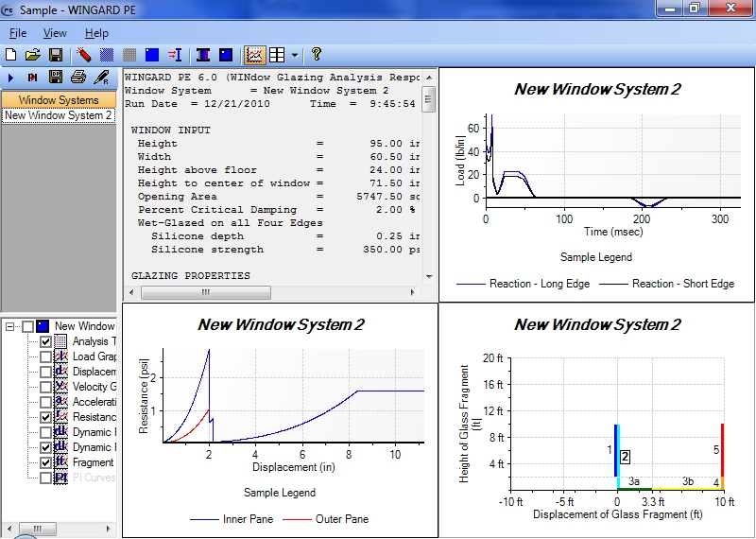
Task: Open help with the question mark icon
Action: [317, 55]
